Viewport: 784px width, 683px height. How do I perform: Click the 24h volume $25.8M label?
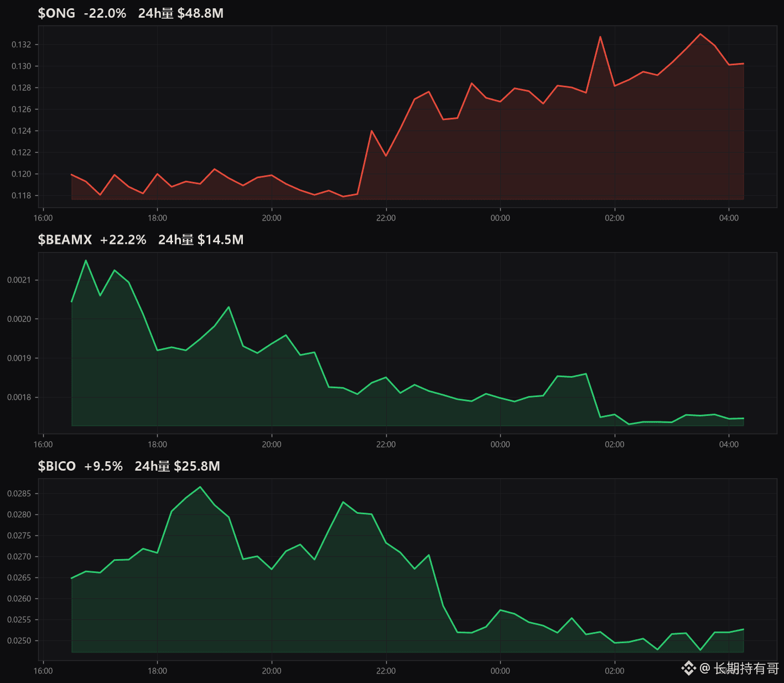[x=178, y=466]
